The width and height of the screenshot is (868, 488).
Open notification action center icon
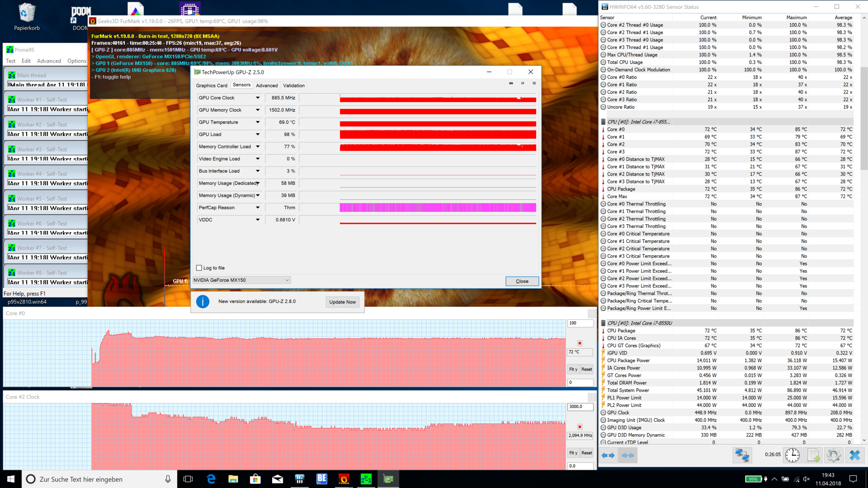853,479
